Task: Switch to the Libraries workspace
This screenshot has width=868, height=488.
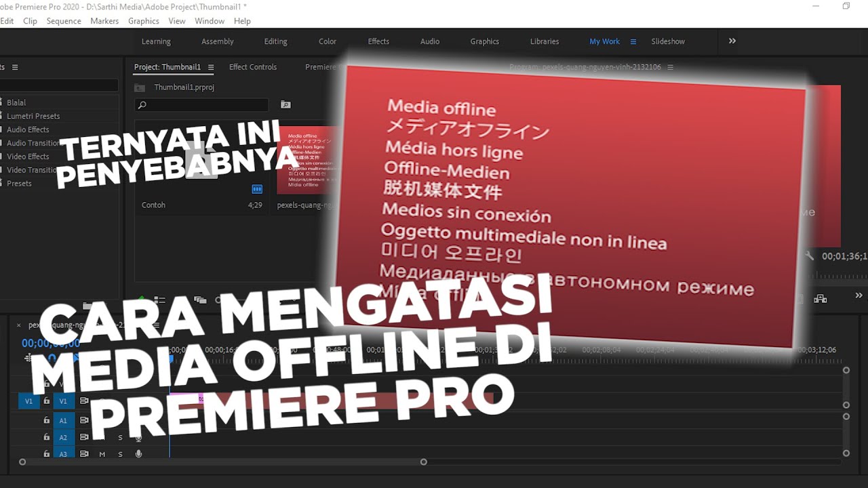Action: (x=545, y=41)
